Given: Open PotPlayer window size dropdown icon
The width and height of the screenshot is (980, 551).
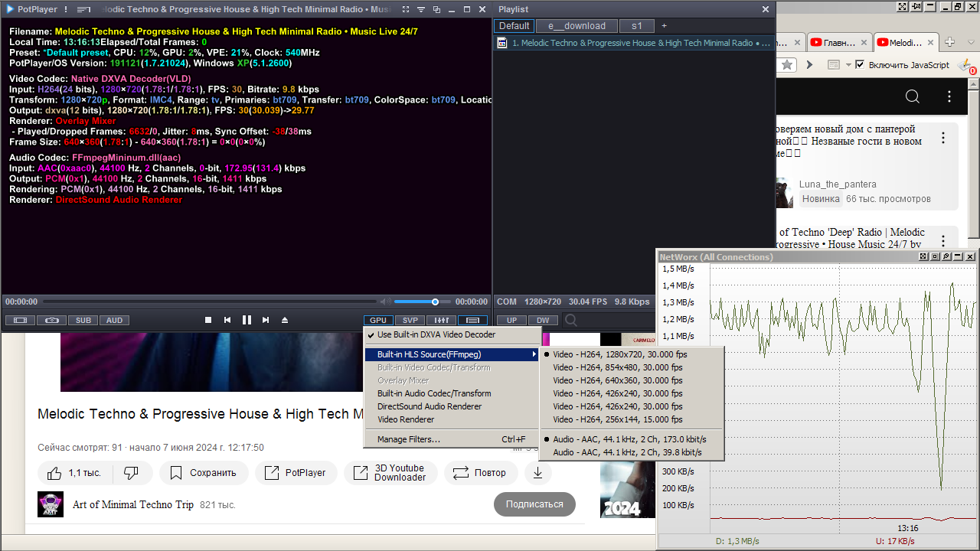Looking at the screenshot, I should [420, 9].
